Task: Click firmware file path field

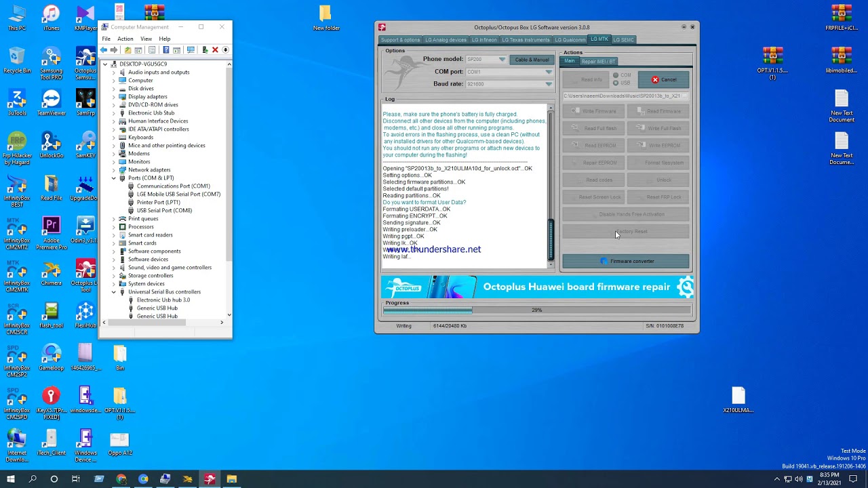Action: 625,96
